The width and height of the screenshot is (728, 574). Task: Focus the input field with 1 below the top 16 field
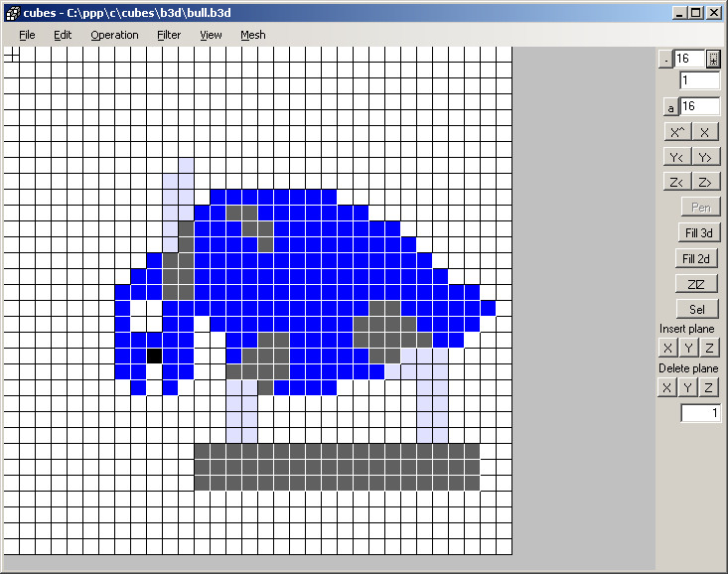700,80
